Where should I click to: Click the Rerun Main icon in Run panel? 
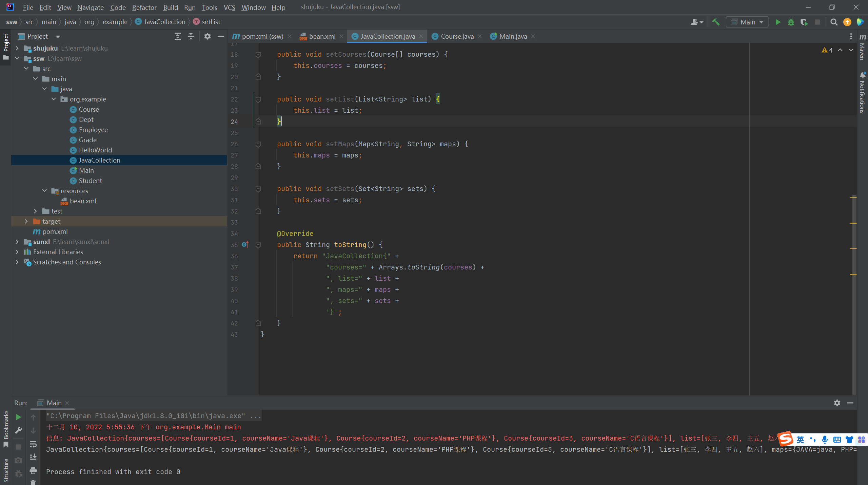pyautogui.click(x=19, y=417)
